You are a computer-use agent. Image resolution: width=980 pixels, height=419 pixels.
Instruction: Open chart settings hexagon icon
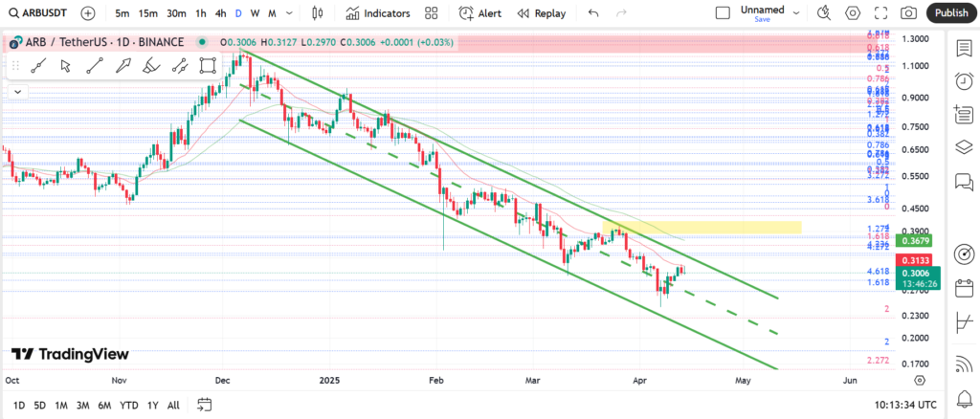pyautogui.click(x=853, y=13)
